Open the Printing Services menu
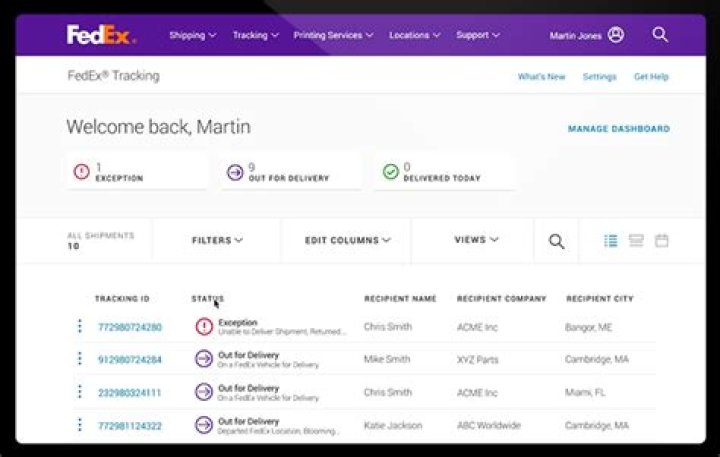Screen dimensions: 720x457 [333, 35]
